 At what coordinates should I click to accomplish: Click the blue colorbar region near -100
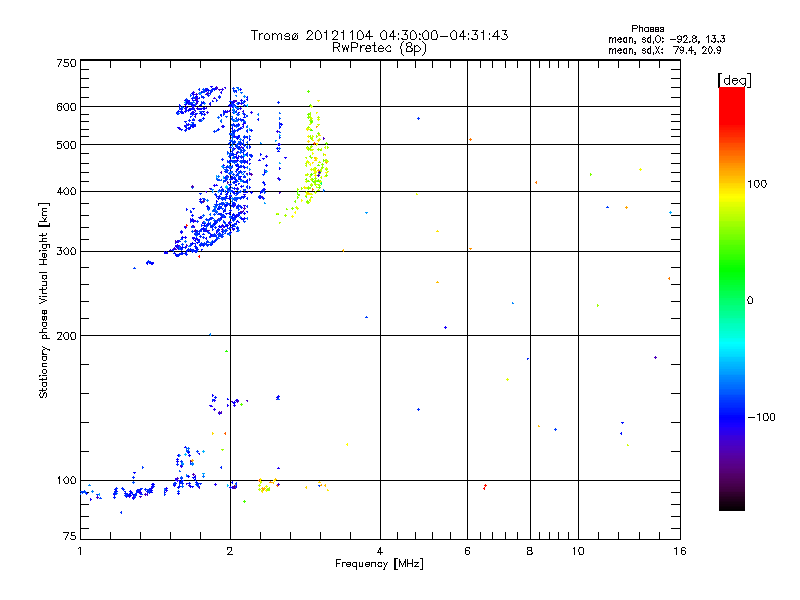pyautogui.click(x=732, y=416)
